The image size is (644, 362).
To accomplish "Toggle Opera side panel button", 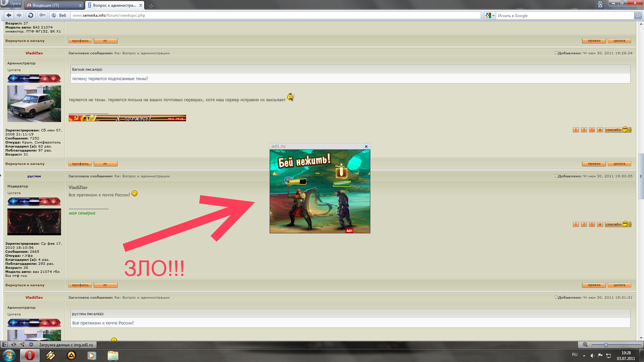I will pos(5,345).
